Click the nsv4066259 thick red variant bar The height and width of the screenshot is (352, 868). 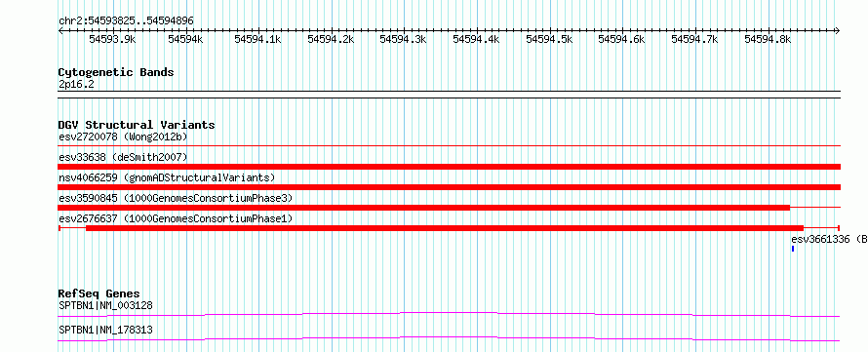click(x=449, y=187)
